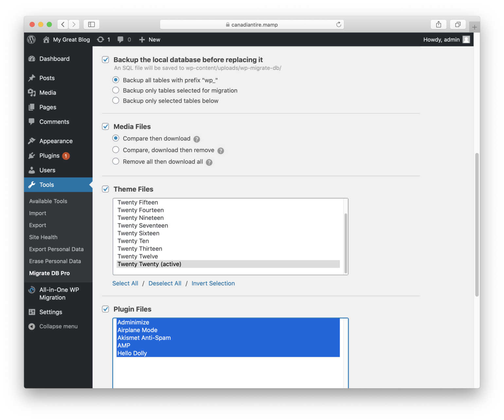Image resolution: width=504 pixels, height=420 pixels.
Task: Click the Safari address bar canadiantire.mamp
Action: tap(252, 25)
